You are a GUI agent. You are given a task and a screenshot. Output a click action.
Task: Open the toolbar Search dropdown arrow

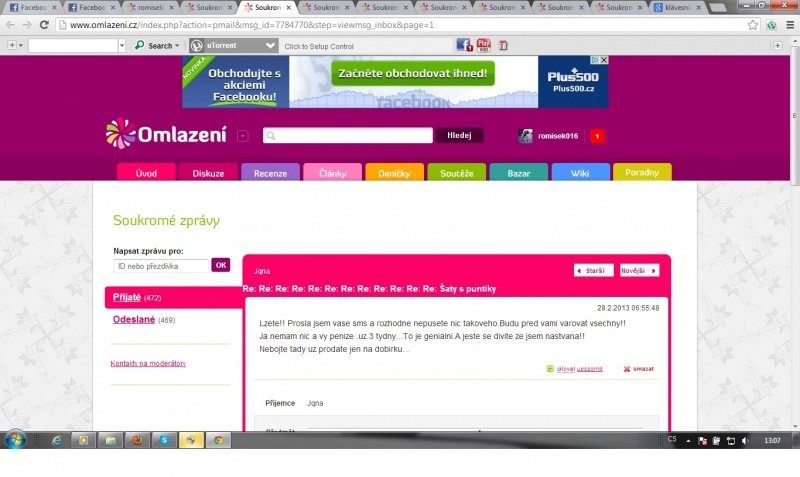[x=177, y=45]
